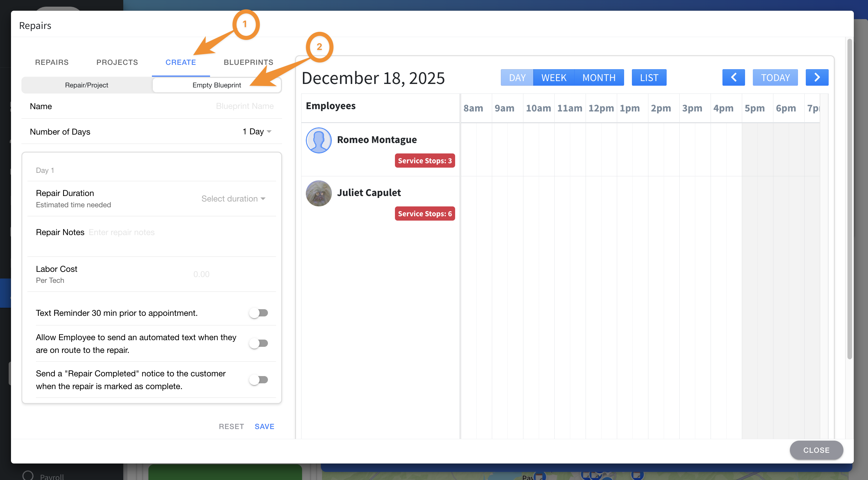Switch to the Blueprints tab
The image size is (868, 480).
[248, 62]
